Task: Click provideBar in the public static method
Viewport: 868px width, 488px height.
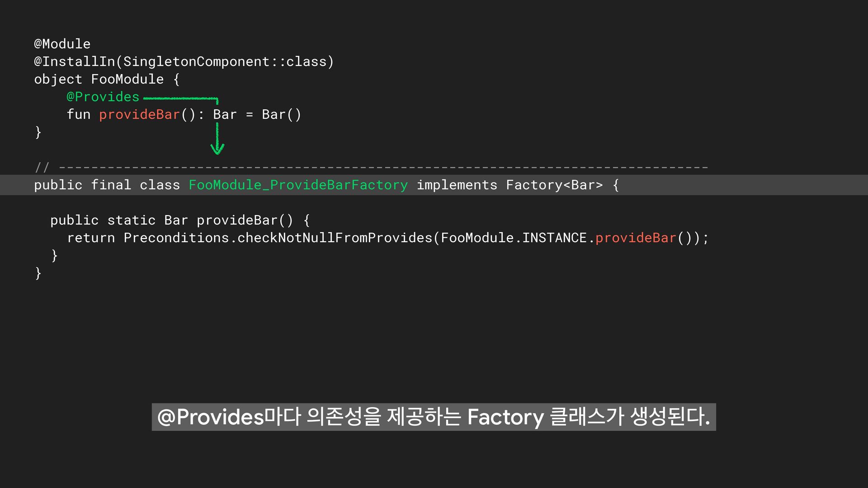Action: pyautogui.click(x=237, y=220)
